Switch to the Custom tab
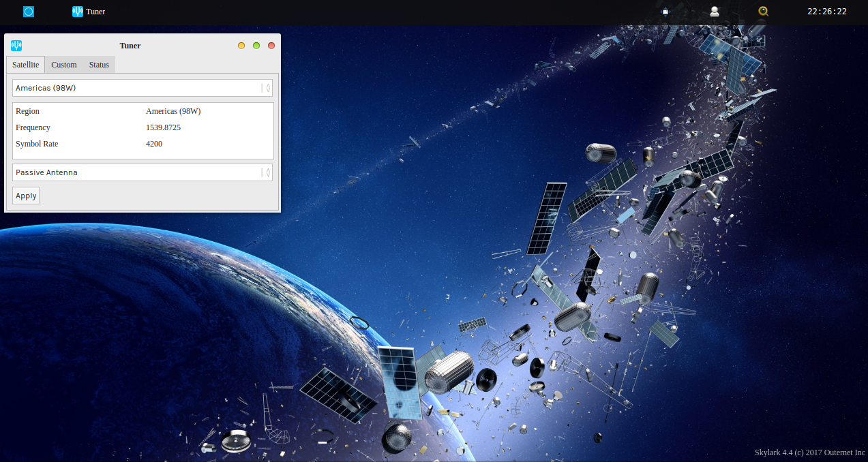Screen dimensions: 868x462 pos(64,65)
